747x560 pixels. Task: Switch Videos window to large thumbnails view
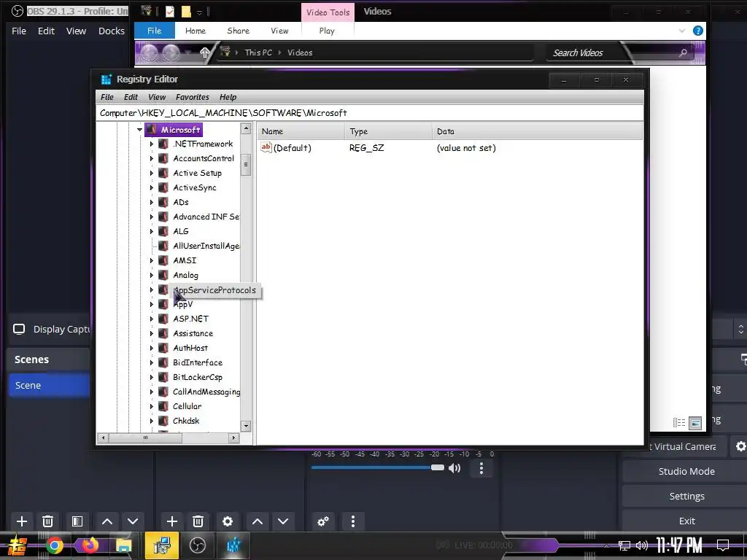click(x=695, y=423)
